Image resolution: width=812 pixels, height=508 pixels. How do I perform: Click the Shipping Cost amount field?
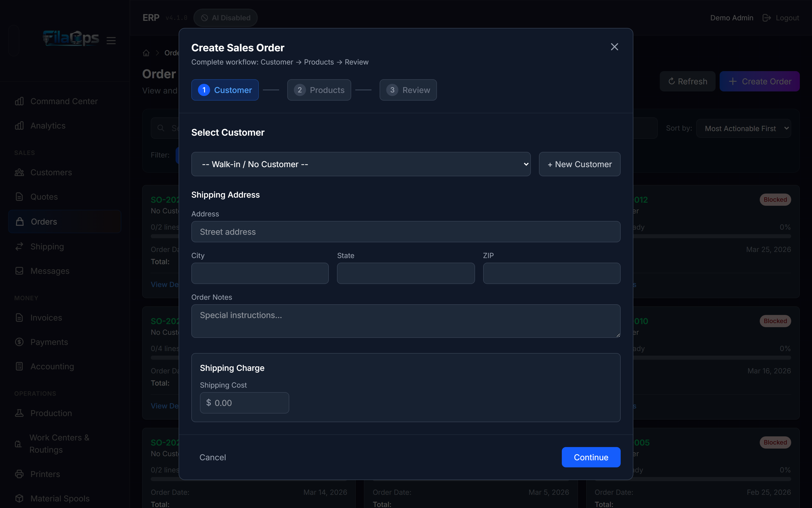[244, 403]
